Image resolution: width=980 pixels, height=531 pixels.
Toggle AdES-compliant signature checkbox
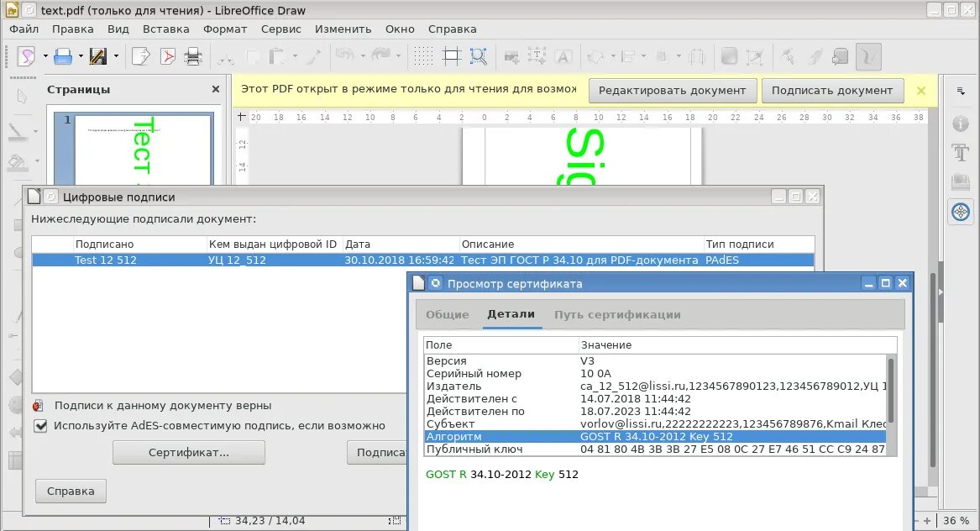[40, 426]
